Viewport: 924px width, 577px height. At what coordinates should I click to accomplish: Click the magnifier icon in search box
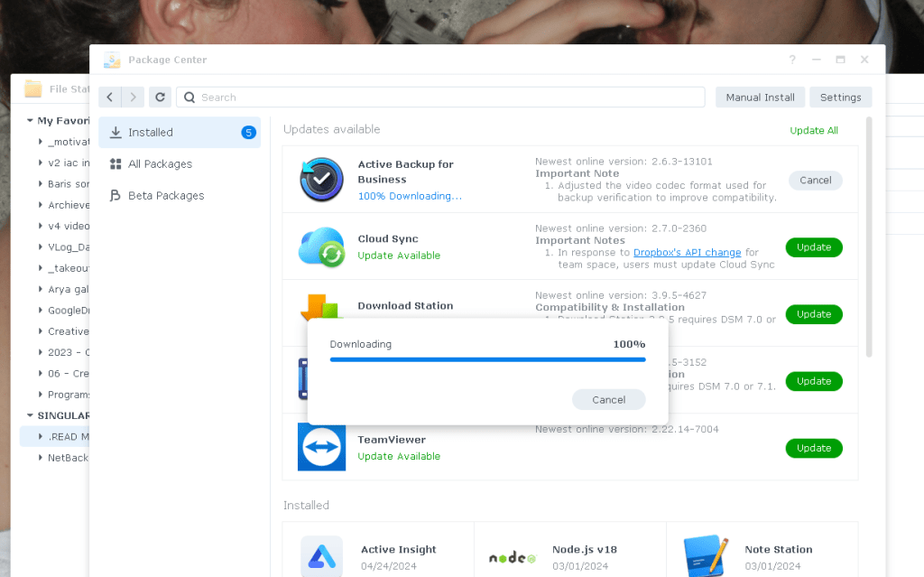coord(189,98)
